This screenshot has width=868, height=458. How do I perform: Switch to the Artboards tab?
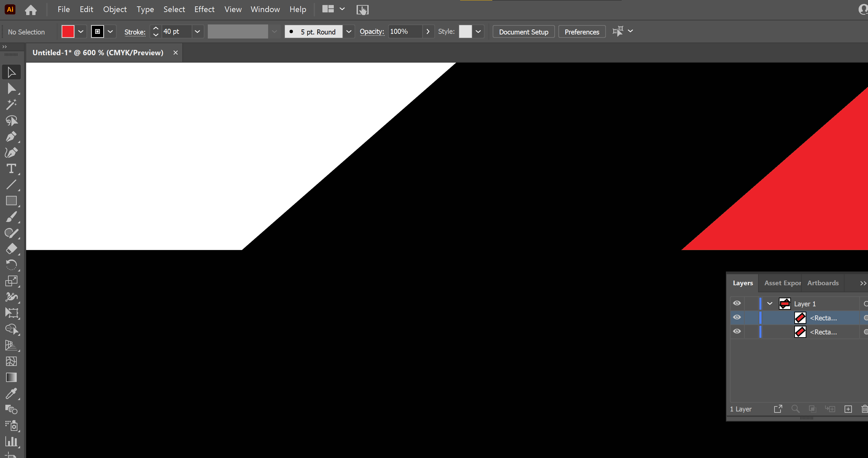pos(823,283)
